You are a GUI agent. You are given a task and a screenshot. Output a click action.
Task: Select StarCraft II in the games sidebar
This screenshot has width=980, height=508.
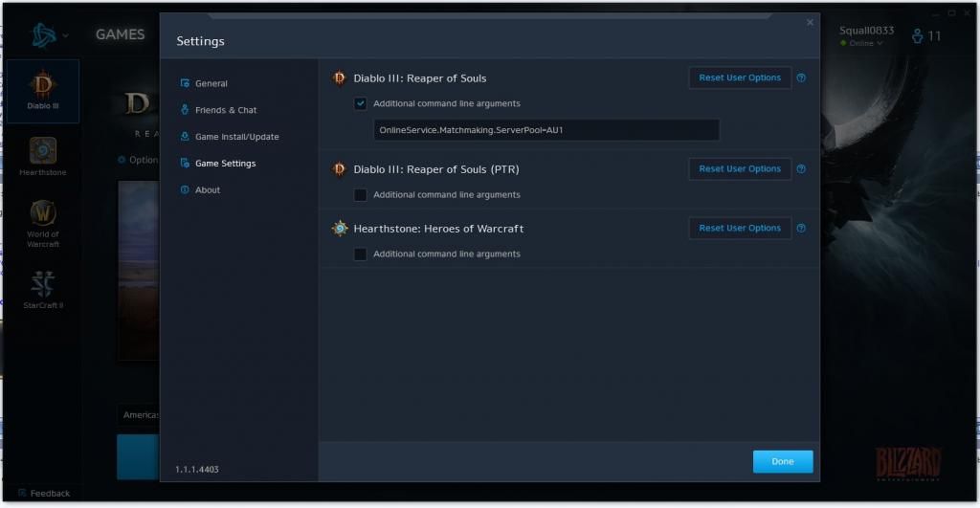pos(42,289)
